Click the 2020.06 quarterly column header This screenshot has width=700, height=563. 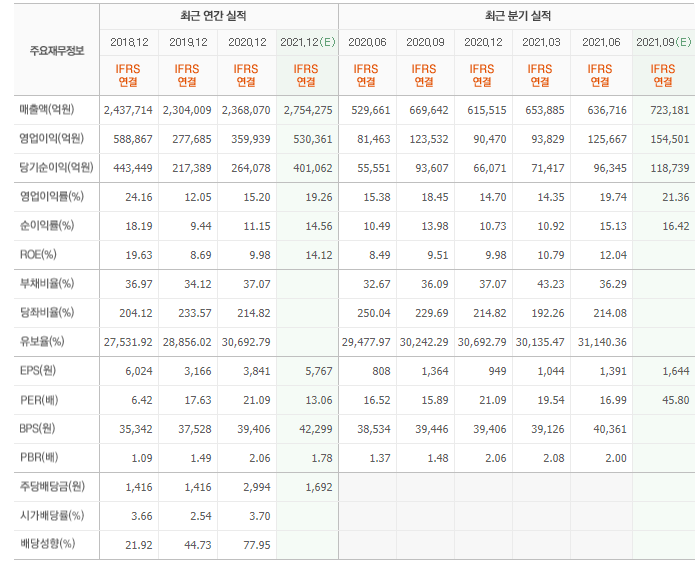click(367, 42)
